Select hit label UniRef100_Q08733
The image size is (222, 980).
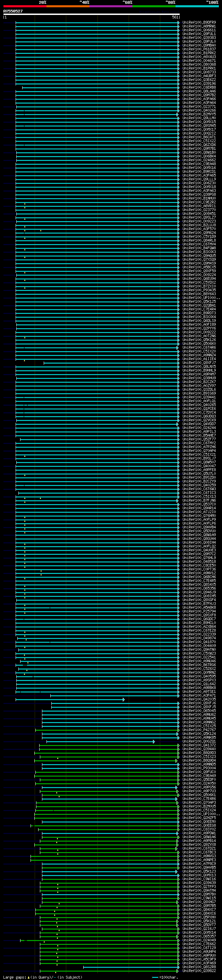pos(199,72)
